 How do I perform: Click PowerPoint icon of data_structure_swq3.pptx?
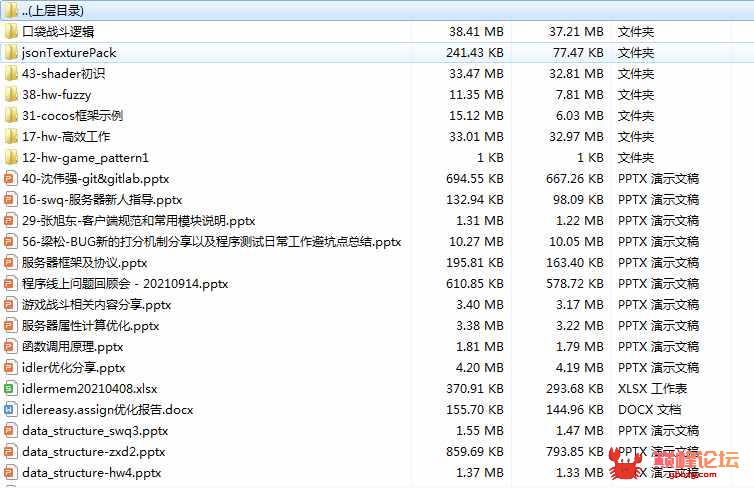[10, 431]
